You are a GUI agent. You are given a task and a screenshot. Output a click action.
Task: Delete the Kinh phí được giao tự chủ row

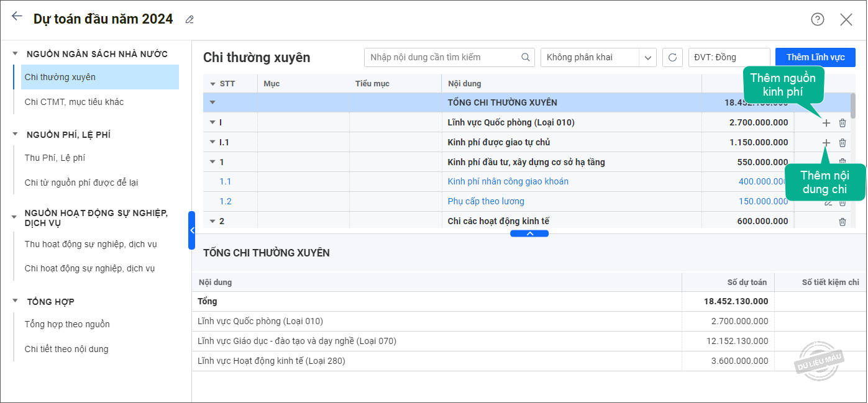tap(843, 143)
